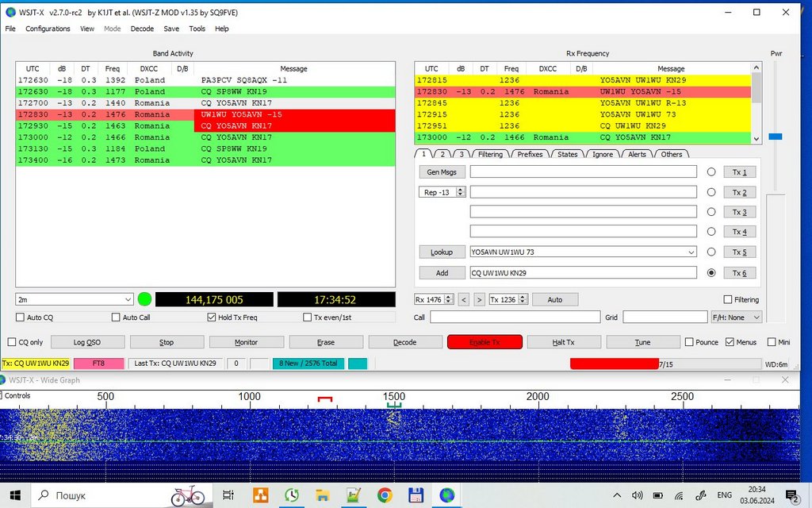812x508 pixels.
Task: Select the CQ SP8WW KN19 row at 173130
Action: pos(205,148)
